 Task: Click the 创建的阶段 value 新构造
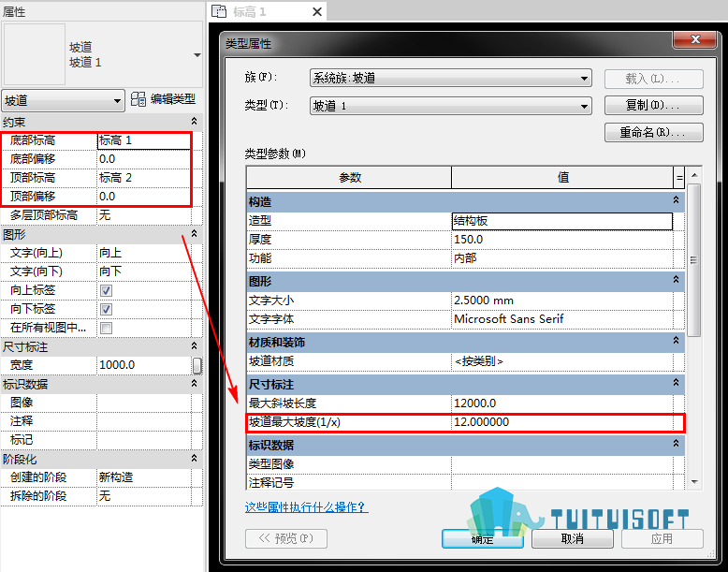coord(144,477)
